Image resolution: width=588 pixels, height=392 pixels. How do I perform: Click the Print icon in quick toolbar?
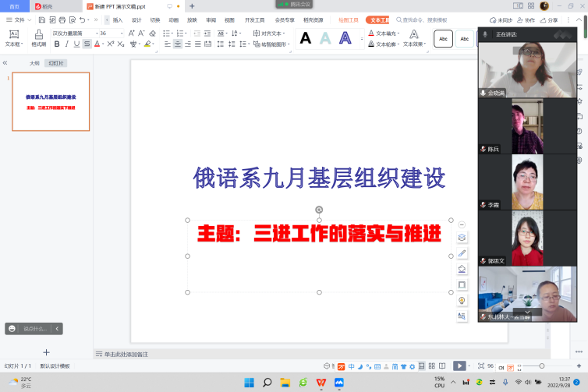click(62, 19)
